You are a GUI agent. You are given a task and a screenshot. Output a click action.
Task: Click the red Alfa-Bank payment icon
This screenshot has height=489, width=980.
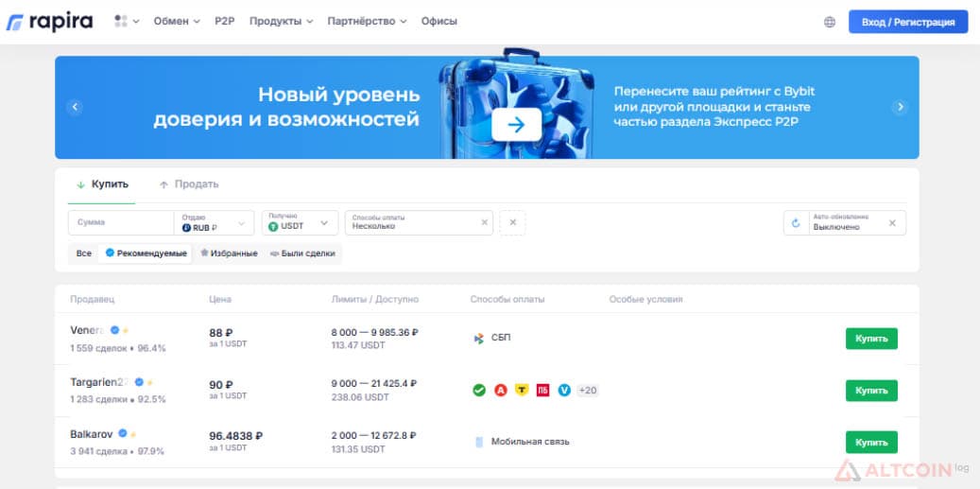[x=501, y=391]
